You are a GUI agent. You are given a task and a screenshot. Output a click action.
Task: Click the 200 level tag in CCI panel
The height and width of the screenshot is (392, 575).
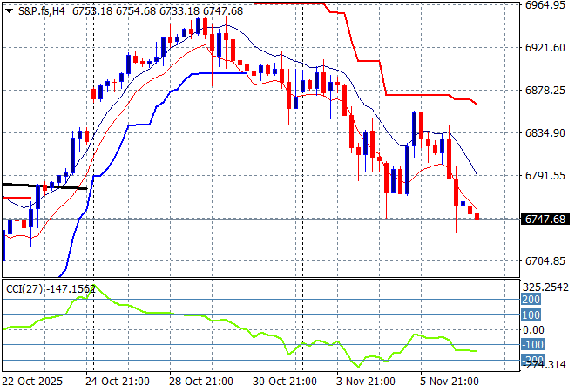tap(529, 300)
